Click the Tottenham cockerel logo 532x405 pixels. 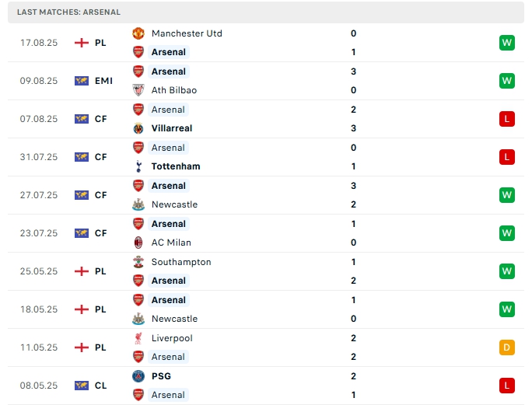(x=138, y=166)
